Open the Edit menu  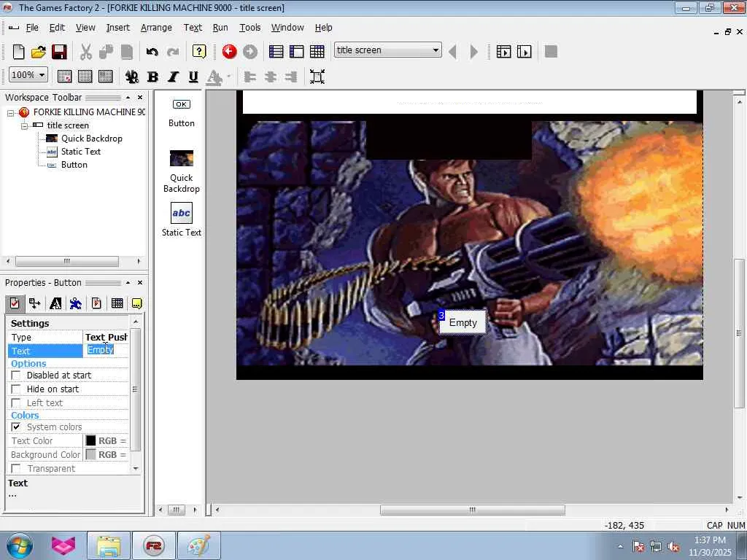(x=57, y=28)
